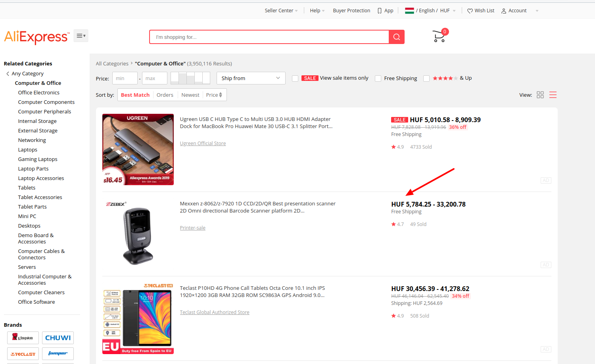Open Buyer Protection menu item
Image resolution: width=595 pixels, height=364 pixels.
351,11
